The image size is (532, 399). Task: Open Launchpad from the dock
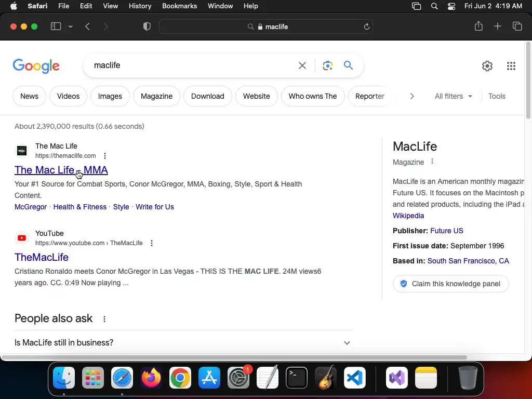[x=93, y=378]
